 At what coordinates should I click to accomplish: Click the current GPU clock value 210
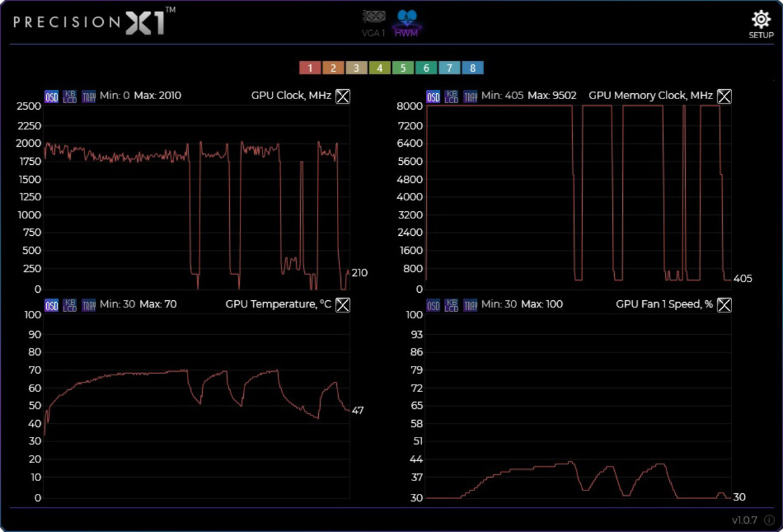pos(360,273)
